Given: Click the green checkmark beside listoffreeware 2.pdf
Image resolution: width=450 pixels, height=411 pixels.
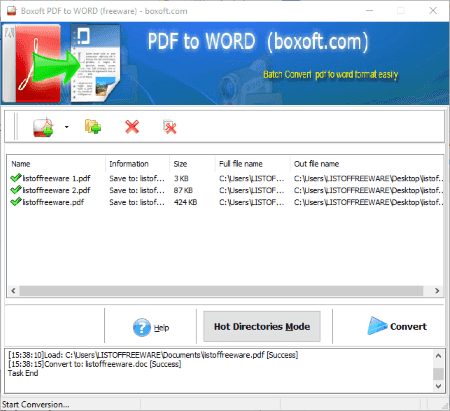Looking at the screenshot, I should [16, 190].
